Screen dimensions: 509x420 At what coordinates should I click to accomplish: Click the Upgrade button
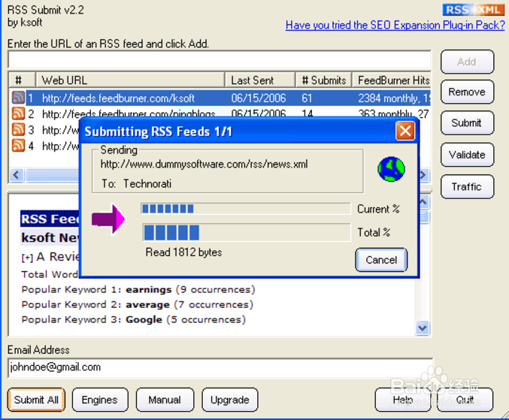[x=230, y=400]
